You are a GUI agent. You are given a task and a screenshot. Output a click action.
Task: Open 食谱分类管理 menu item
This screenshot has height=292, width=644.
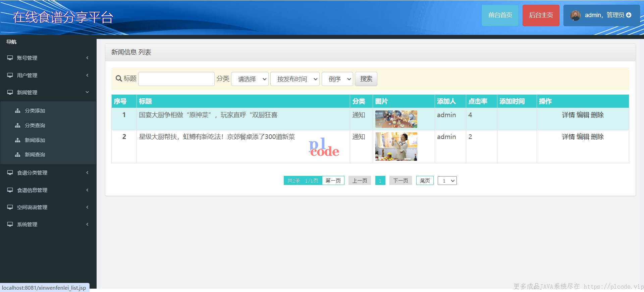point(48,173)
